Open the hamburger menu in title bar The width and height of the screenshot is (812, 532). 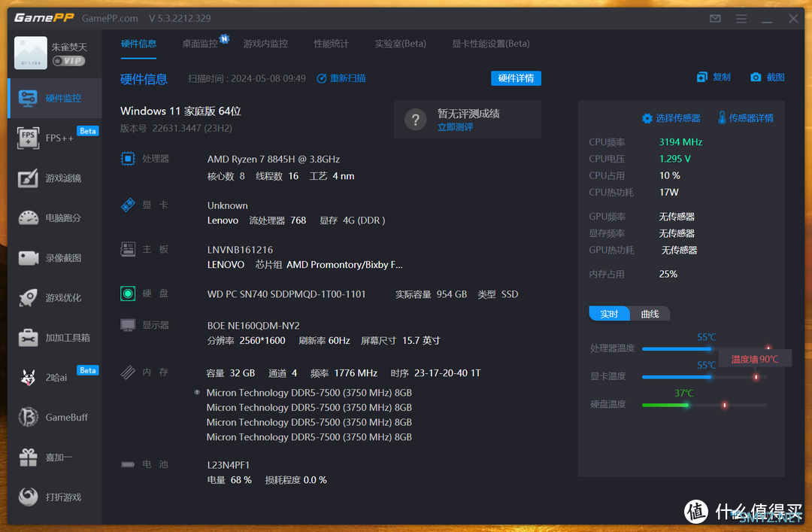[x=741, y=19]
